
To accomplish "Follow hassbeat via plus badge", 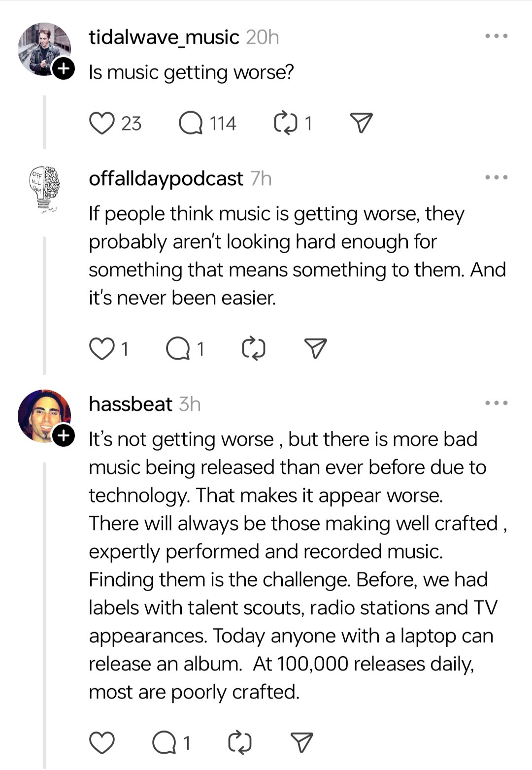I will coord(64,435).
